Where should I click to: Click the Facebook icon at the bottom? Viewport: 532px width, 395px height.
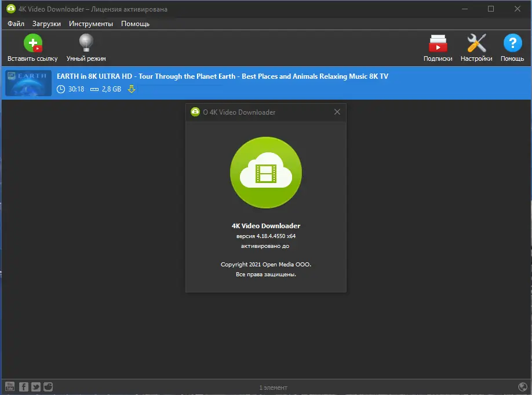[x=23, y=386]
